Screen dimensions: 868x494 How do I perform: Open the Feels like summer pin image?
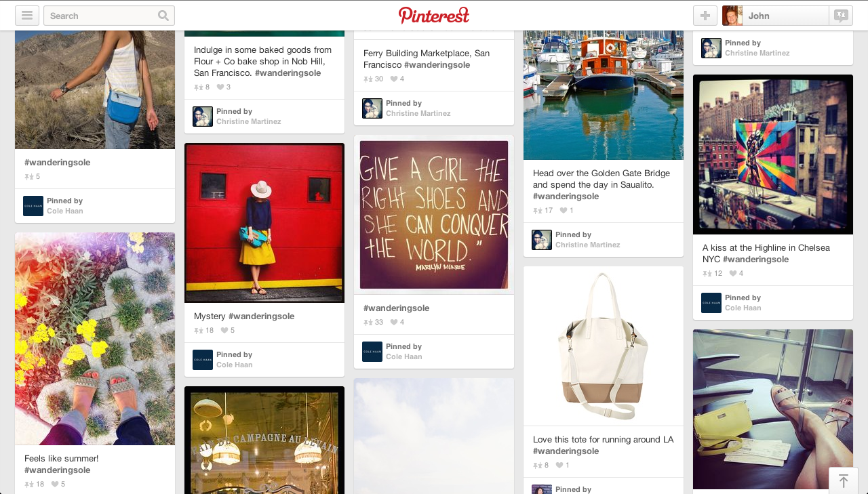point(95,339)
